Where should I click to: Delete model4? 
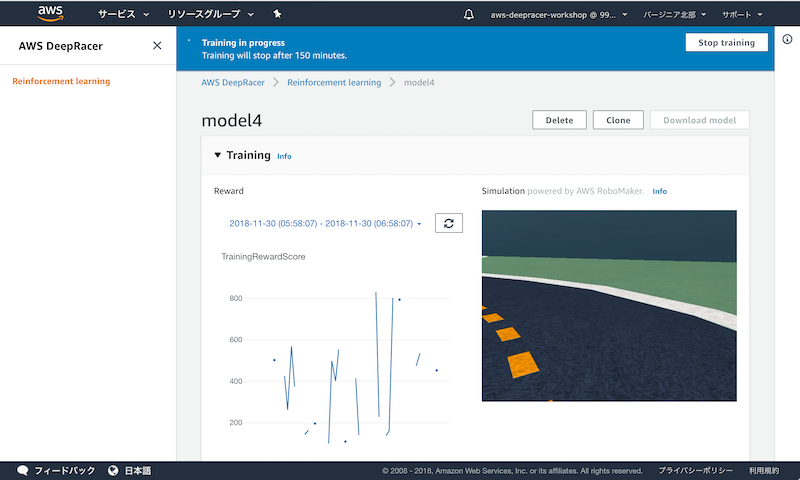559,120
